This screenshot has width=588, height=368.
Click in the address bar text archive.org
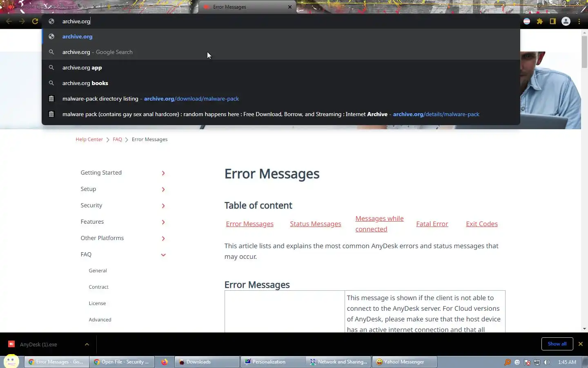pyautogui.click(x=76, y=21)
